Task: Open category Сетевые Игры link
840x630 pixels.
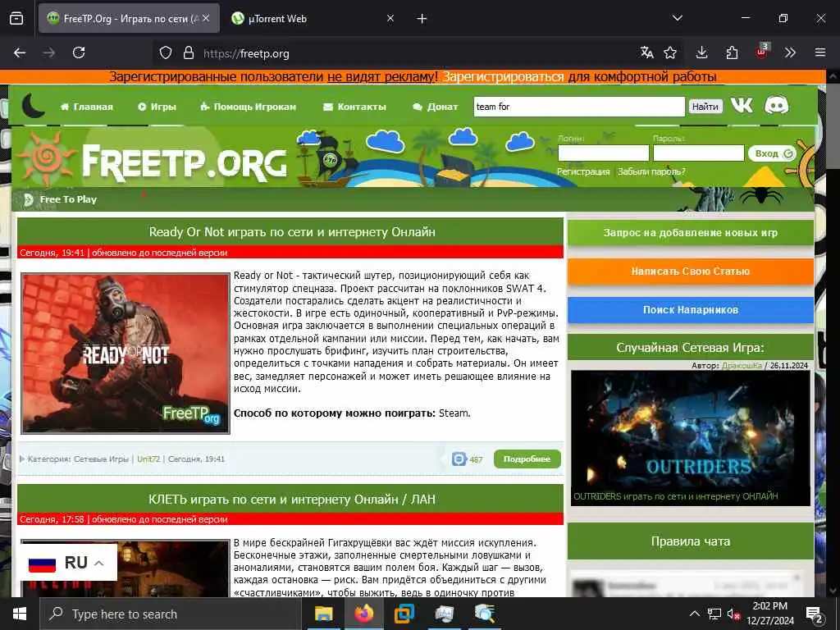Action: pos(101,459)
